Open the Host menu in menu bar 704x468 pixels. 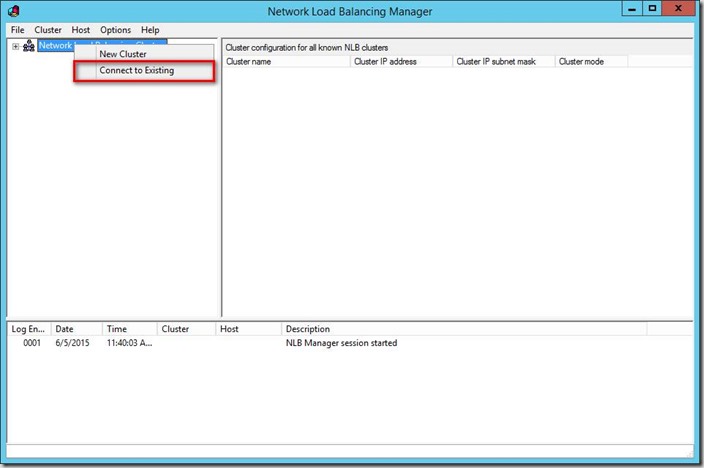[x=81, y=30]
